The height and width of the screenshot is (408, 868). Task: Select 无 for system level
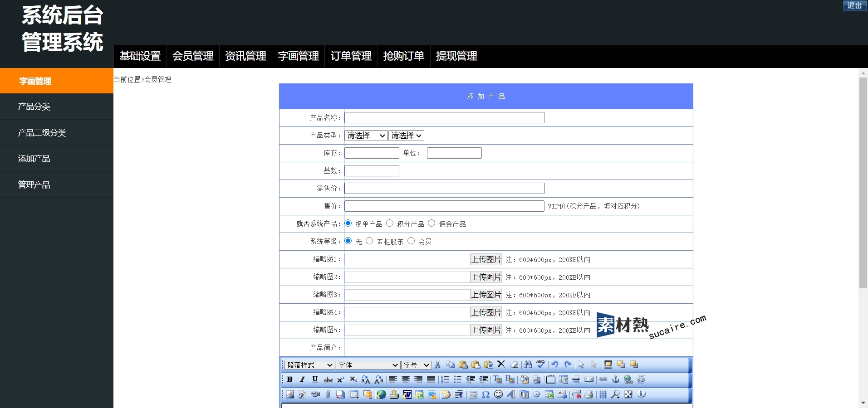coord(348,241)
